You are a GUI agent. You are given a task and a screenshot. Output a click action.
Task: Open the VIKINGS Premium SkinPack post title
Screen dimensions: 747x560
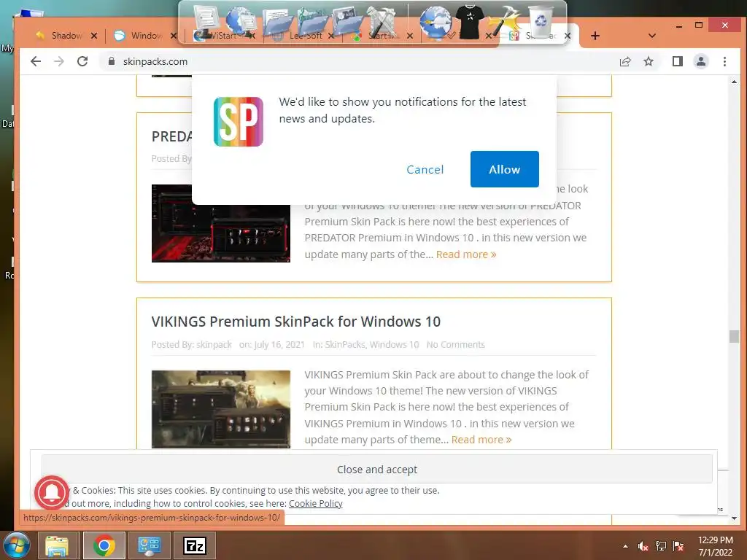tap(296, 322)
